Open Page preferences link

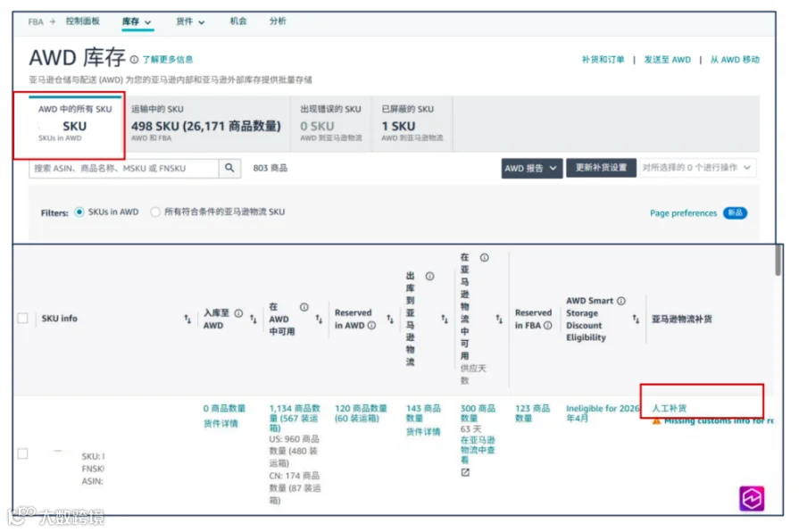tap(683, 213)
